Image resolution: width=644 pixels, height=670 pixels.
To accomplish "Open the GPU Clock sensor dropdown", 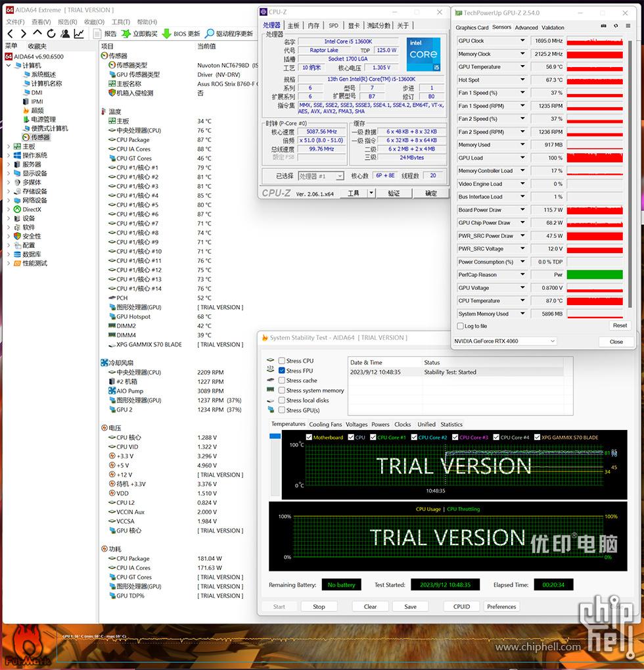I will point(522,41).
